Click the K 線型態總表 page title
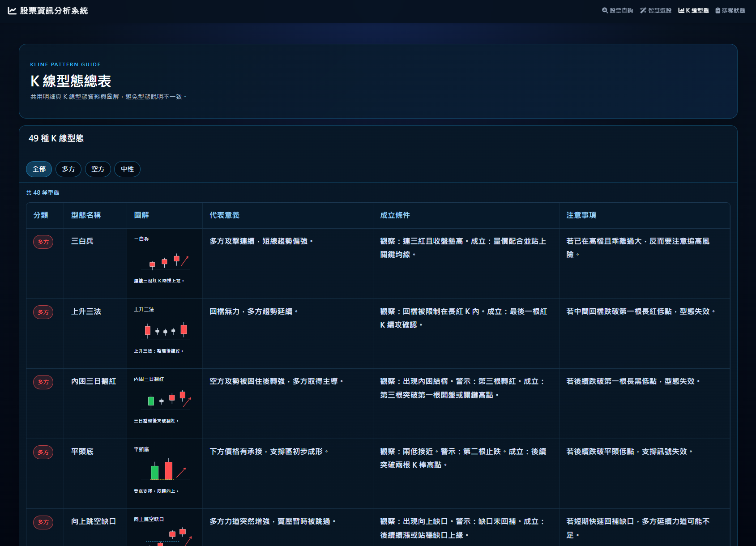Image resolution: width=756 pixels, height=546 pixels. [71, 81]
